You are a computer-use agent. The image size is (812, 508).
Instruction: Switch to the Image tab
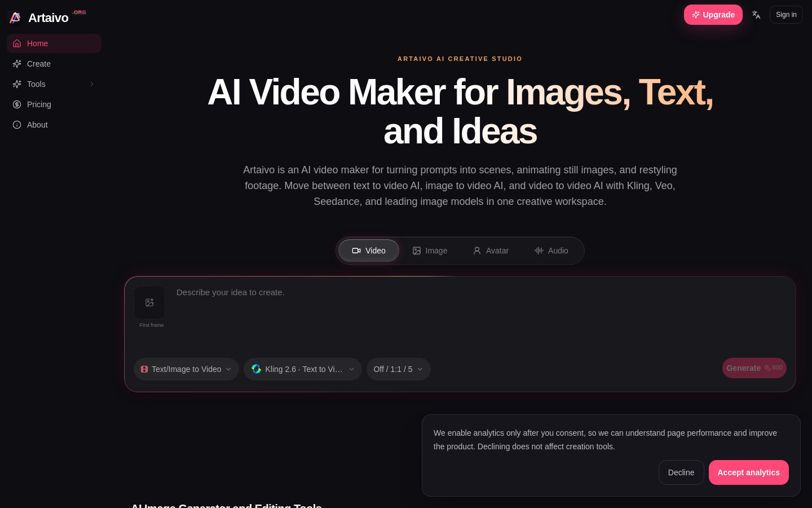pos(430,251)
